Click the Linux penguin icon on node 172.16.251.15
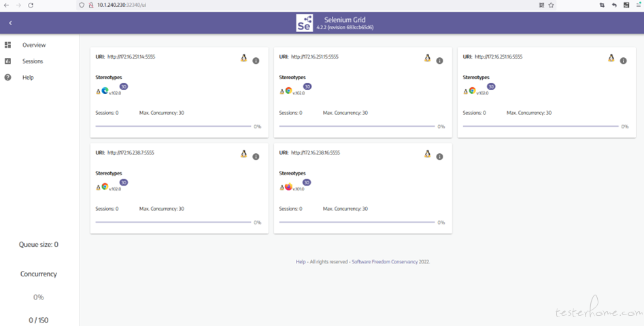The width and height of the screenshot is (644, 326). tap(427, 58)
